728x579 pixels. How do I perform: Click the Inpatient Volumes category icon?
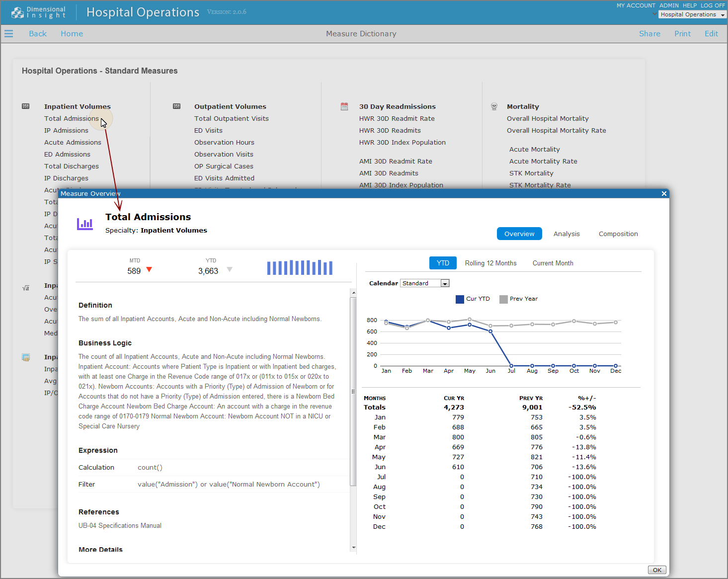(26, 106)
